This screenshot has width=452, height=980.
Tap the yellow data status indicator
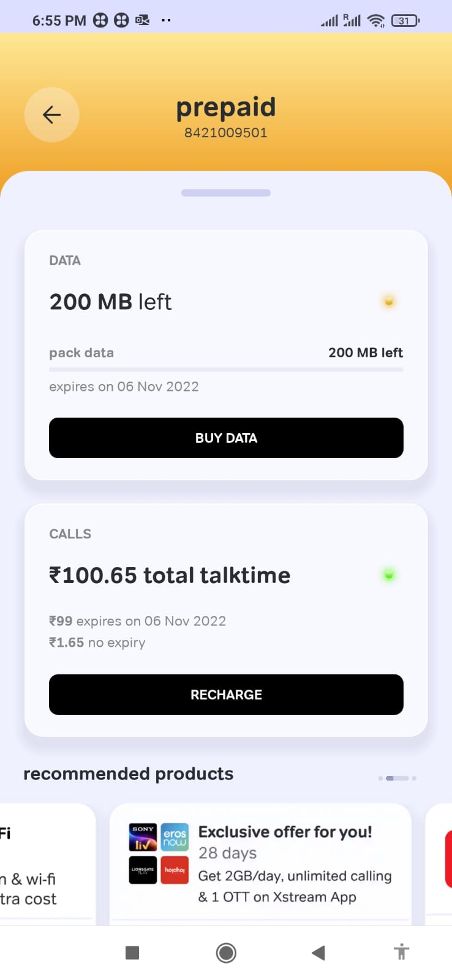[x=388, y=301]
